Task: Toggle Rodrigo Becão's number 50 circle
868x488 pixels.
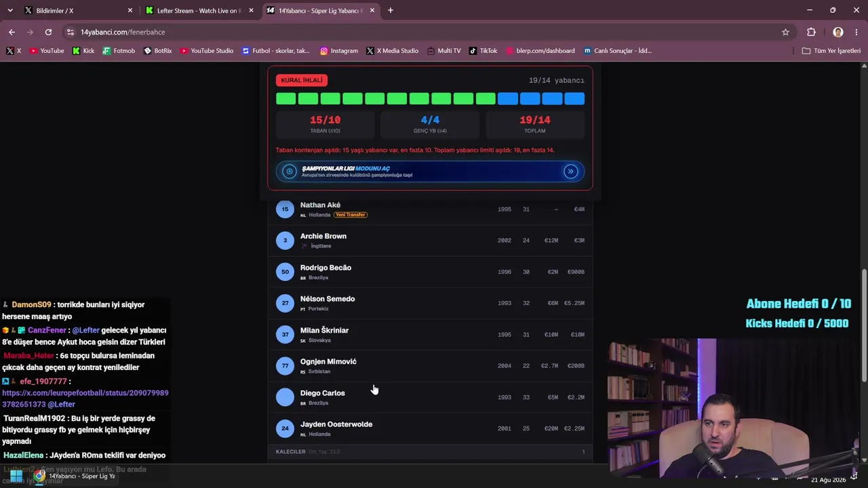Action: tap(285, 272)
